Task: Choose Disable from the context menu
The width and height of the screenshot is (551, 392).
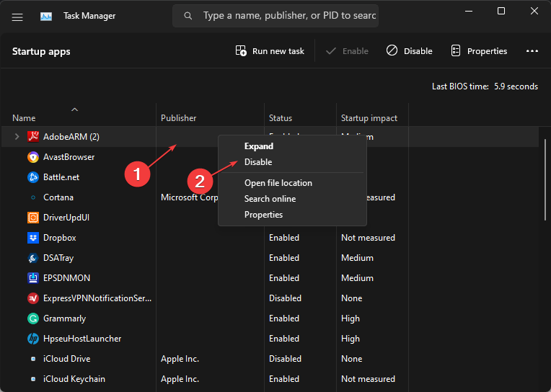Action: coord(258,162)
